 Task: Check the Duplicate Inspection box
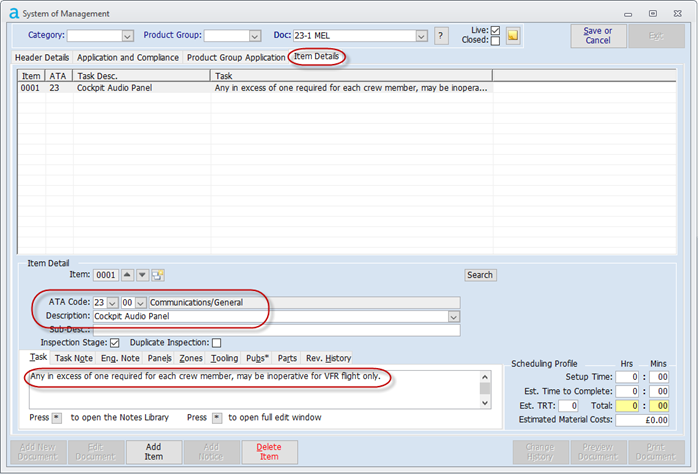pos(216,343)
